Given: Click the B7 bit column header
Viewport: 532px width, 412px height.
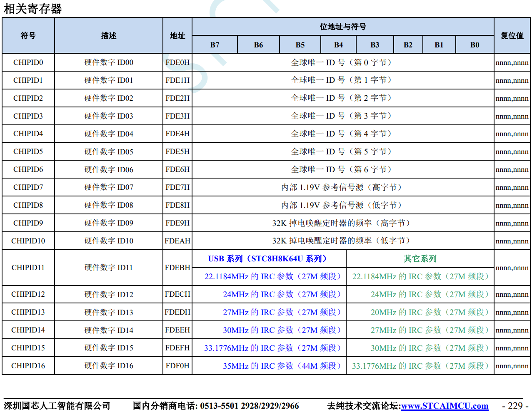Looking at the screenshot, I should [x=215, y=45].
